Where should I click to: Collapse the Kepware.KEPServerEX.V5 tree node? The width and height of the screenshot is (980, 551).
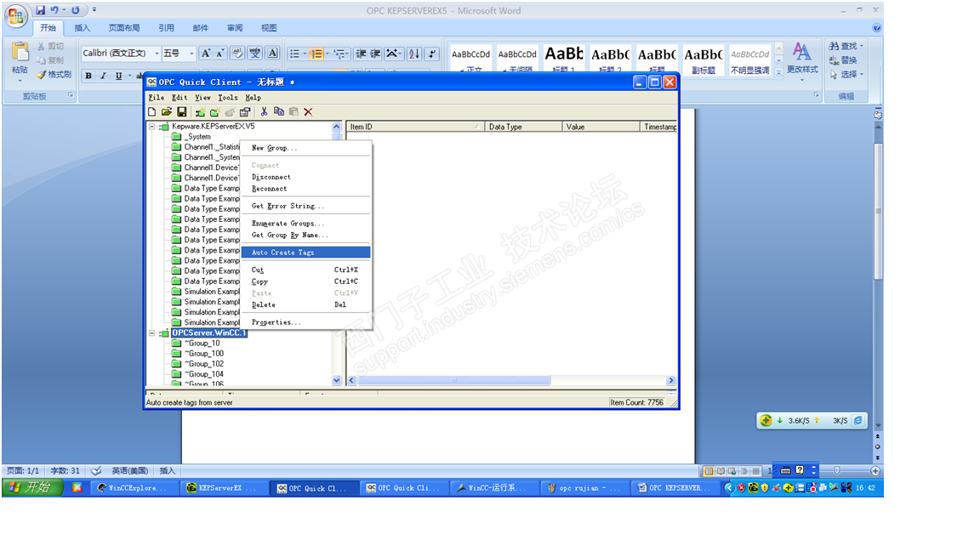click(152, 126)
